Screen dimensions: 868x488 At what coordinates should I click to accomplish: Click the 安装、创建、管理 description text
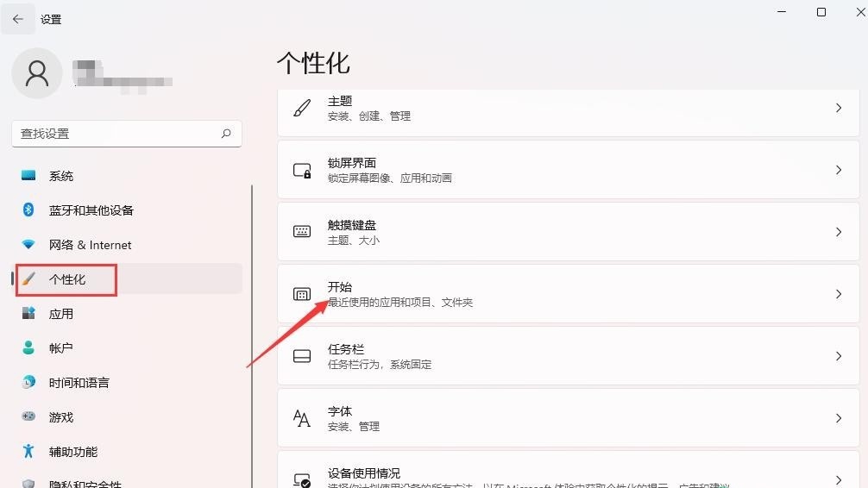(369, 116)
